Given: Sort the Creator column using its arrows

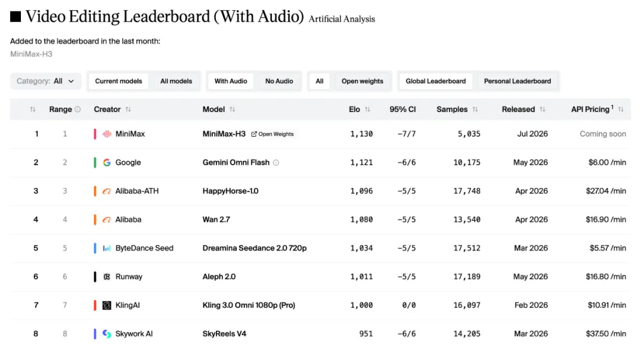Looking at the screenshot, I should pyautogui.click(x=128, y=109).
